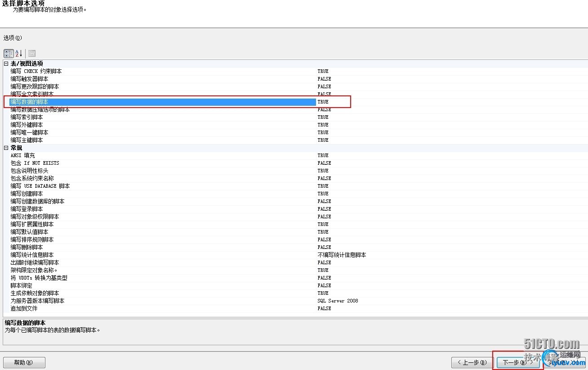This screenshot has width=588, height=370.
Task: Select the 编写删除脚本 option
Action: (27, 247)
